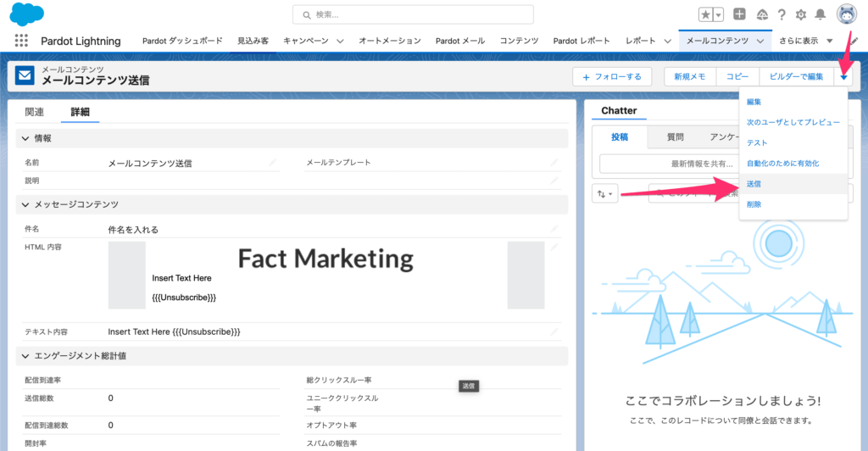Edit the 名前 field pencil icon
Viewport: 868px width, 451px height.
click(x=272, y=163)
